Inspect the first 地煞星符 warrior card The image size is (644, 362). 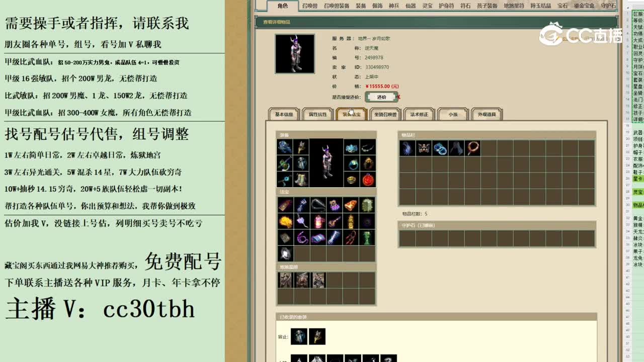(x=285, y=280)
